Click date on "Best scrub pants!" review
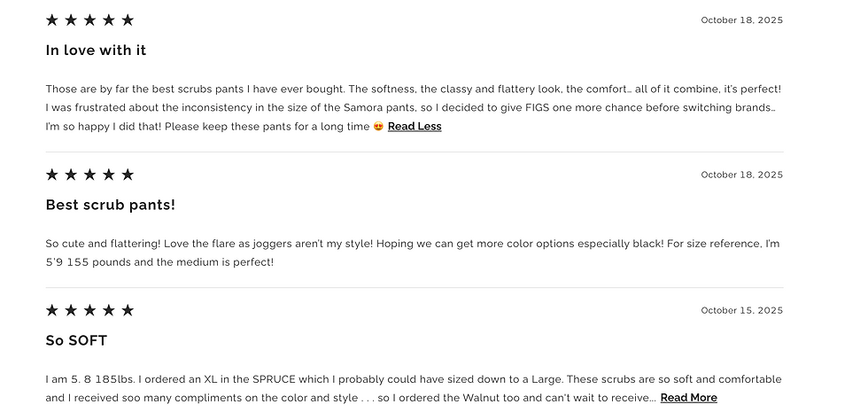The image size is (868, 420). pyautogui.click(x=741, y=175)
